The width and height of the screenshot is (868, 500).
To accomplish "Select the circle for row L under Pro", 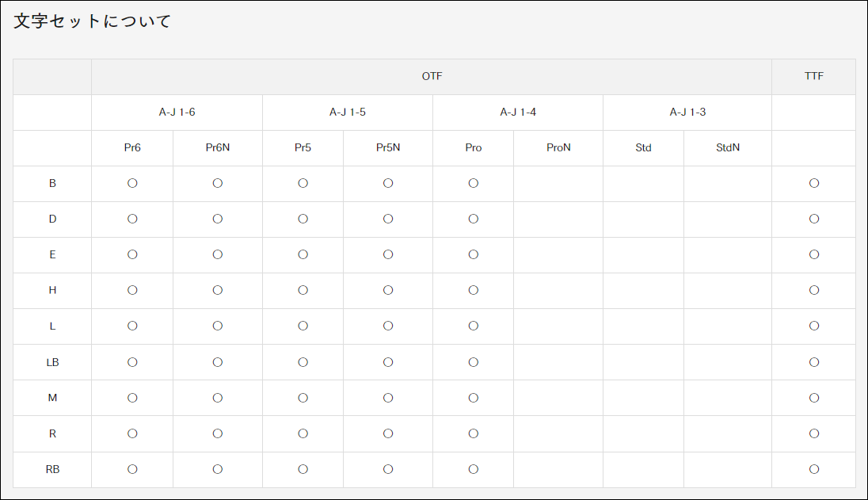I will (473, 326).
